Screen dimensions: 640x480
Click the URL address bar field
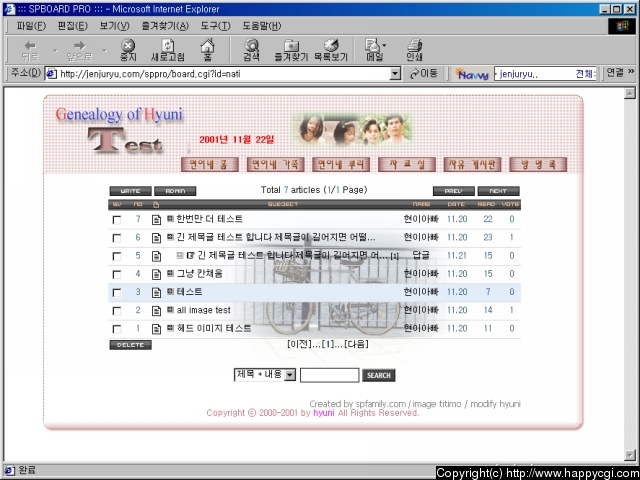224,74
